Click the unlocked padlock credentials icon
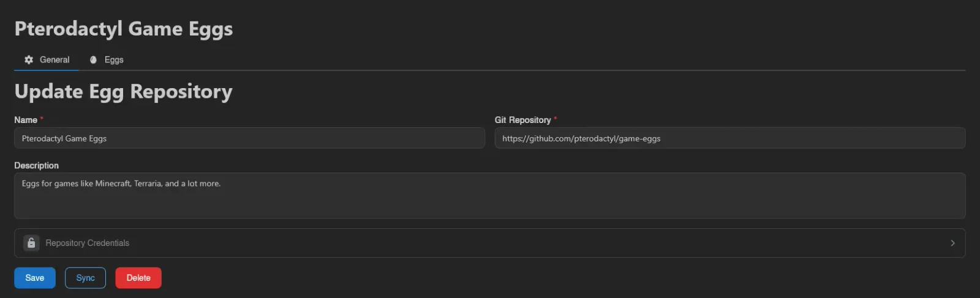This screenshot has height=298, width=980. [31, 243]
